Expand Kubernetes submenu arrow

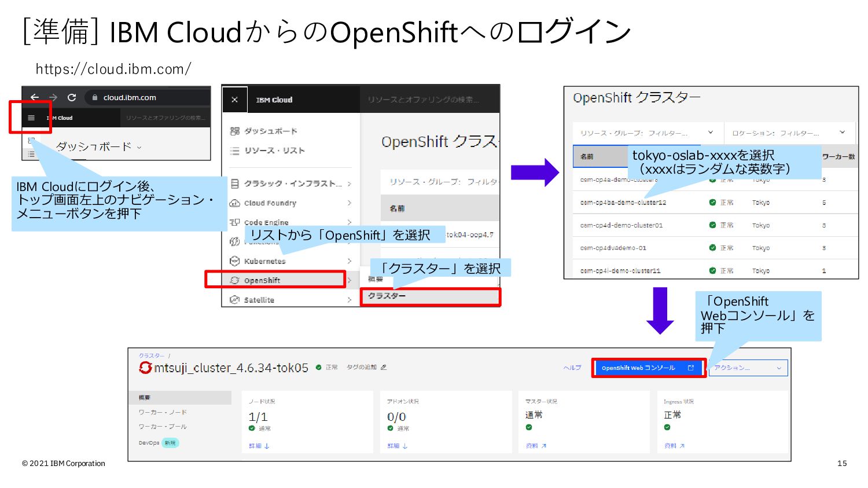point(349,261)
